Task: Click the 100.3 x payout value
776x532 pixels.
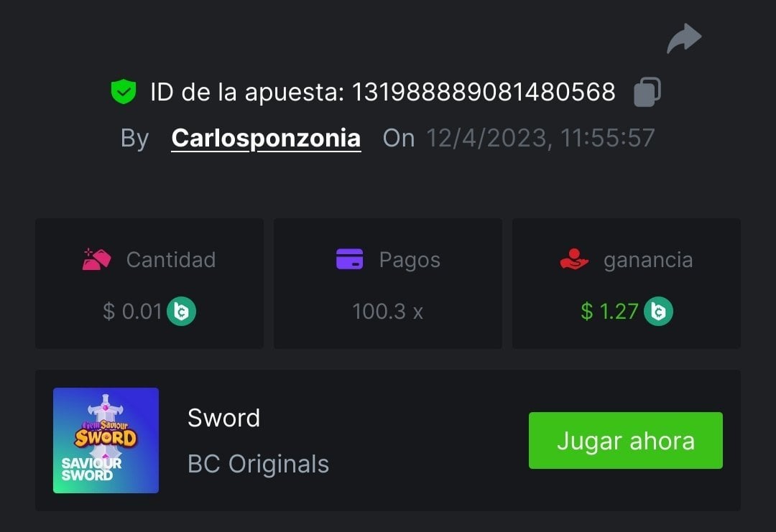Action: (387, 312)
